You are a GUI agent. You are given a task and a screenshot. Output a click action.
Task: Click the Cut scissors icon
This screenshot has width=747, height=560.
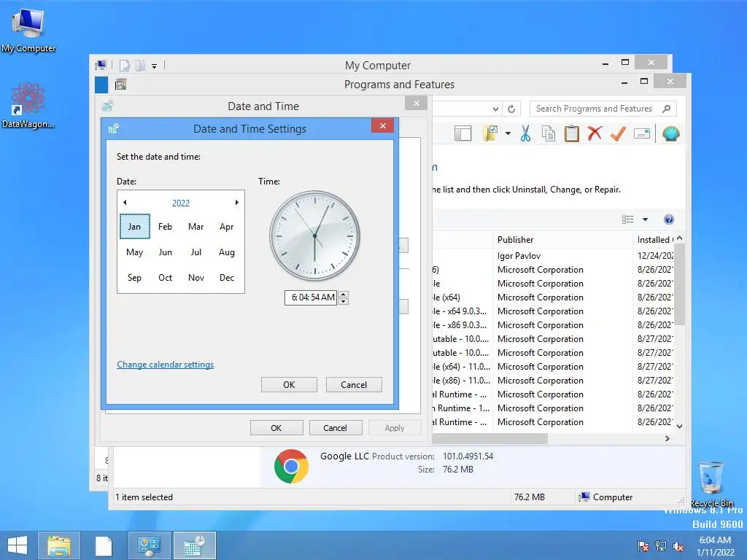pyautogui.click(x=525, y=134)
